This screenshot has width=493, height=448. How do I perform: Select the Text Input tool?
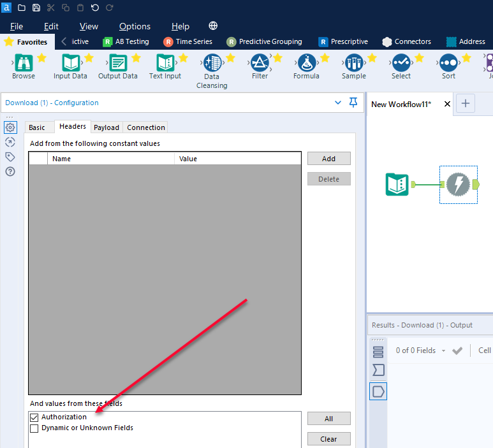click(x=165, y=63)
